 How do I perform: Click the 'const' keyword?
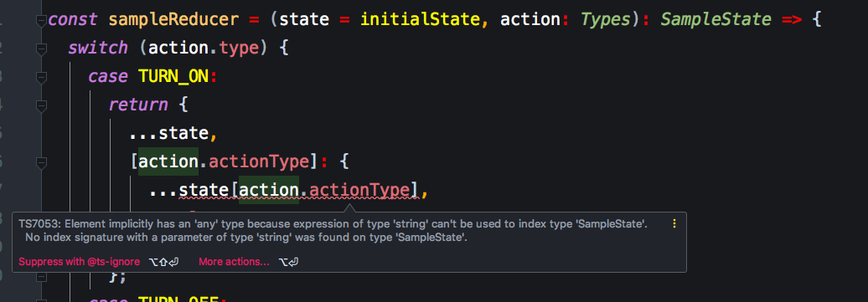tap(73, 20)
